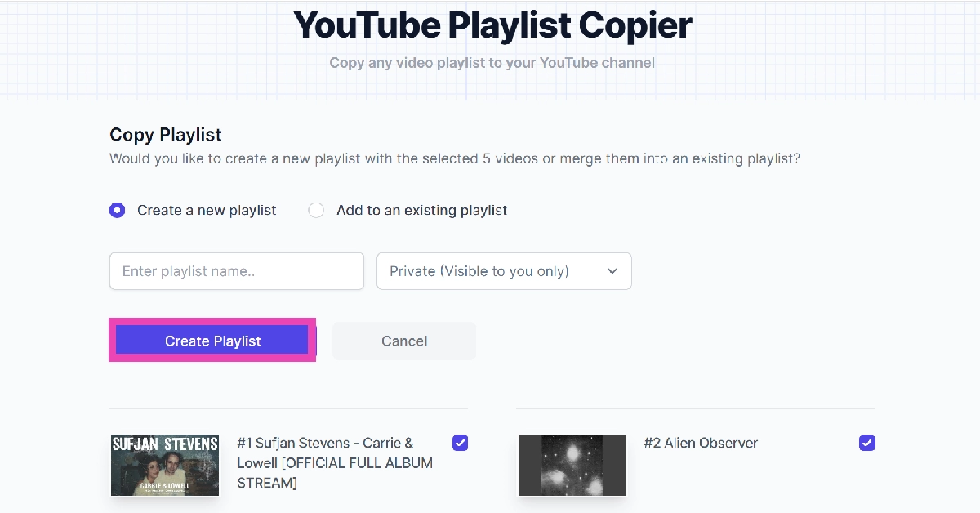Uncheck the Sufjan Stevens video checkbox
The width and height of the screenshot is (980, 513).
pyautogui.click(x=461, y=443)
